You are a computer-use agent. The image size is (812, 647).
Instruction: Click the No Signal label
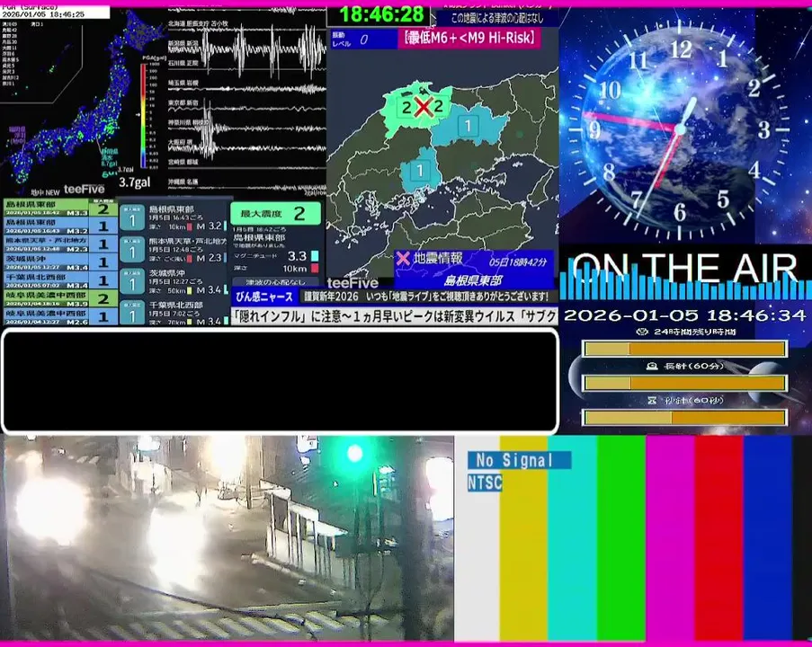coord(519,459)
